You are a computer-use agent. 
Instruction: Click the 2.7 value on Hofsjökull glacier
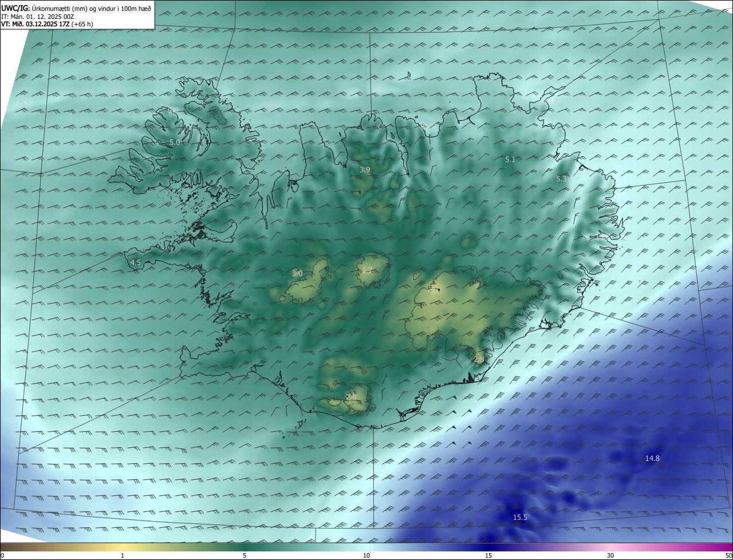pyautogui.click(x=366, y=270)
